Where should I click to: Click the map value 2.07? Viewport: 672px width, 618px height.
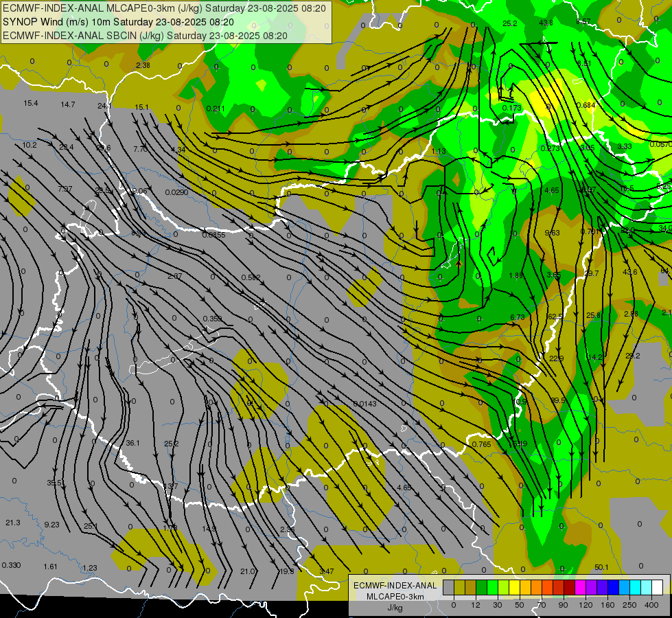click(x=175, y=277)
